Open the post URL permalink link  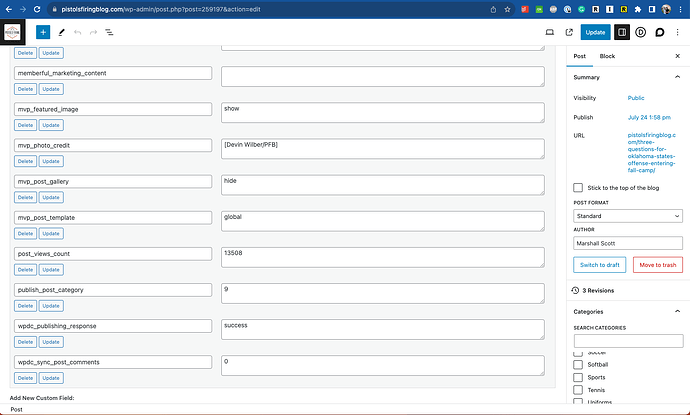click(652, 153)
